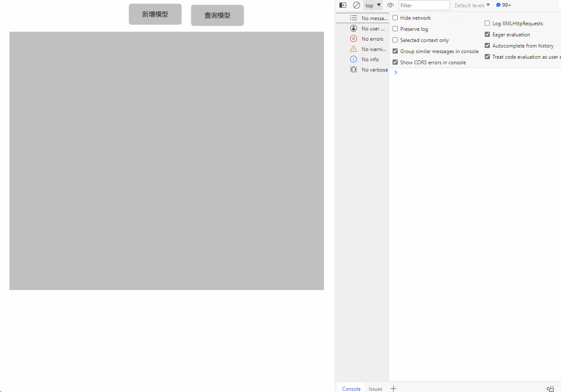Hide the console sidebar panel
This screenshot has height=392, width=561.
tap(343, 5)
